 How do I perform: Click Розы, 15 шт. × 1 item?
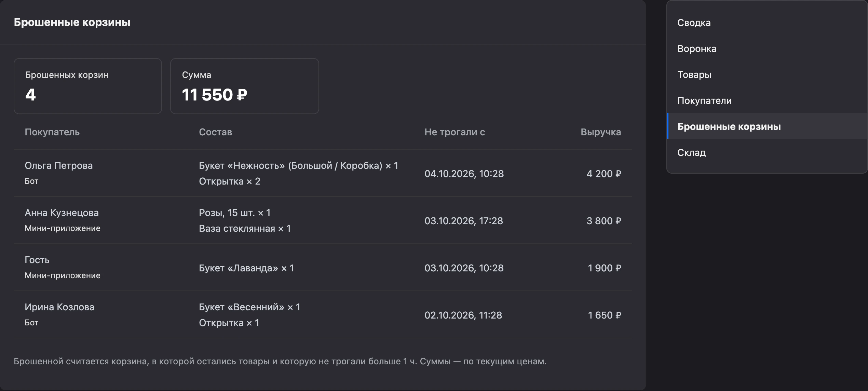[235, 213]
